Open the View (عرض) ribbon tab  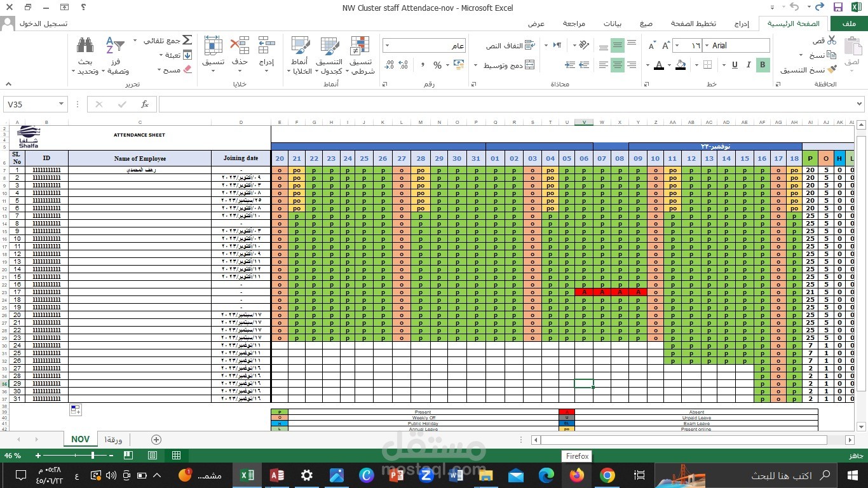coord(536,24)
